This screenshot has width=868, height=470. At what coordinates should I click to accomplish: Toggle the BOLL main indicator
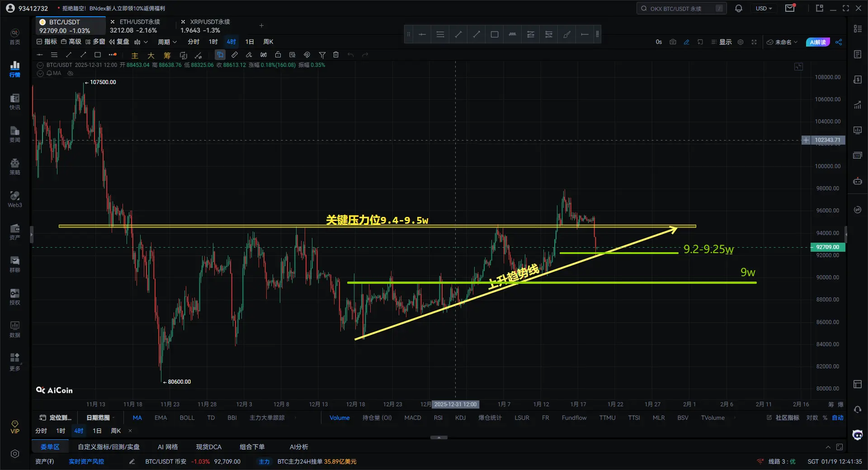tap(187, 418)
